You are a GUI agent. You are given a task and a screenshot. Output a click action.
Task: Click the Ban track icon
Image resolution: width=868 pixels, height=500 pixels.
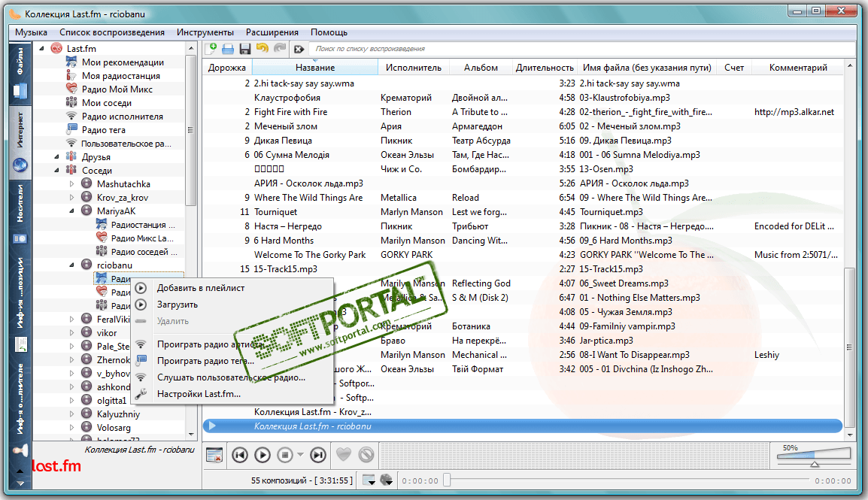(366, 455)
